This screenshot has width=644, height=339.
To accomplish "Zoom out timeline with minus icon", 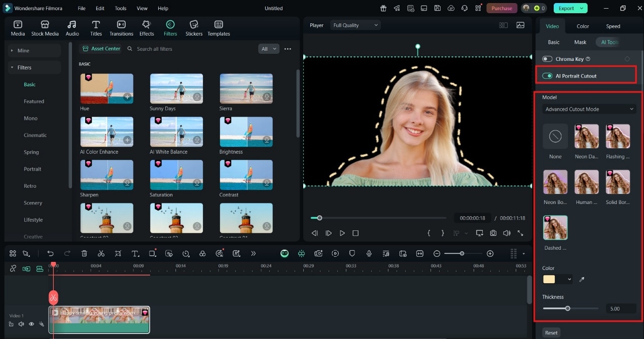I will [437, 253].
